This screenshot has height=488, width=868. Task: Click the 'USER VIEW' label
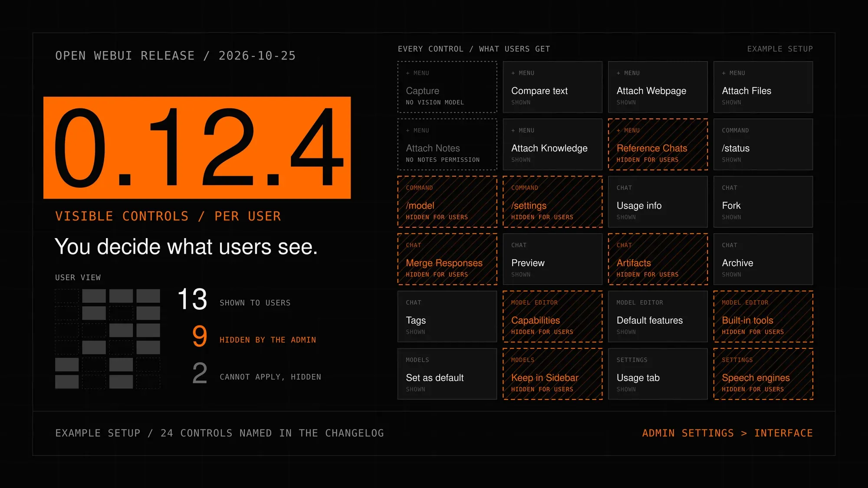pos(78,278)
